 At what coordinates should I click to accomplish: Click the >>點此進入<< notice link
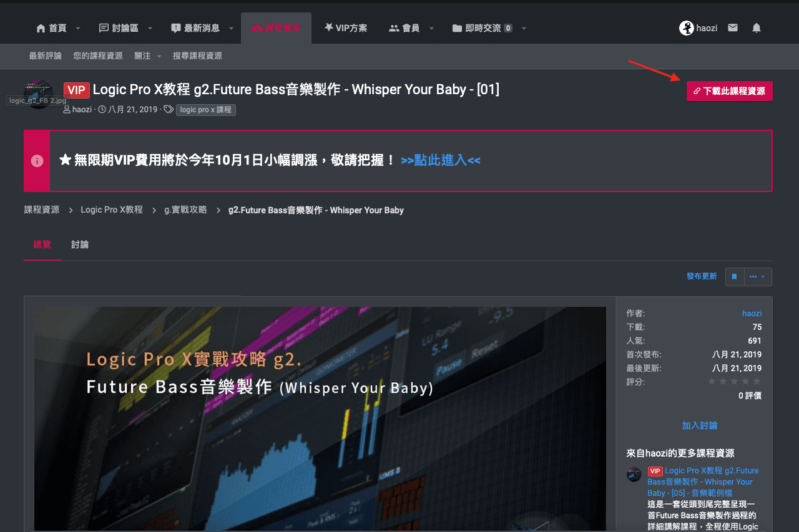tap(441, 160)
